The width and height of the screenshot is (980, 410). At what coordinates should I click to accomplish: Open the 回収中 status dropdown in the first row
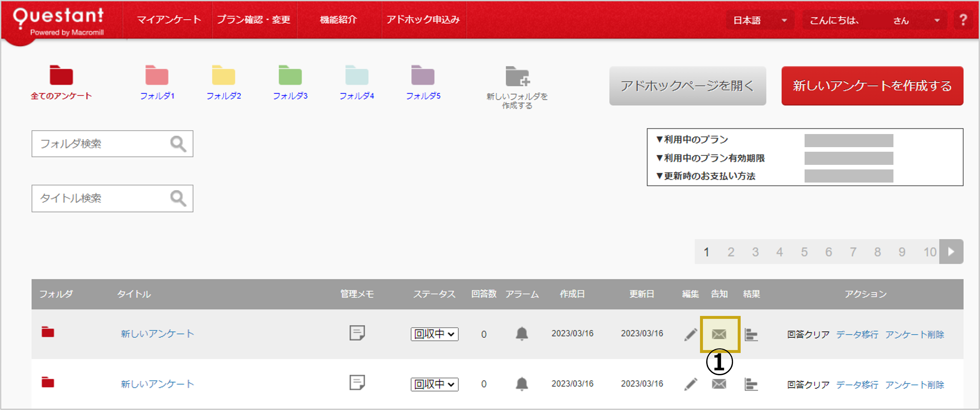click(434, 334)
